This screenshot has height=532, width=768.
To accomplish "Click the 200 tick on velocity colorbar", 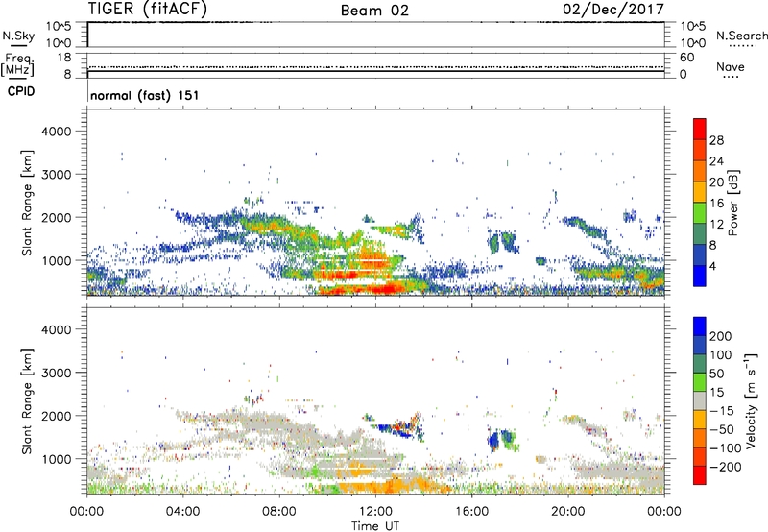I will 721,336.
